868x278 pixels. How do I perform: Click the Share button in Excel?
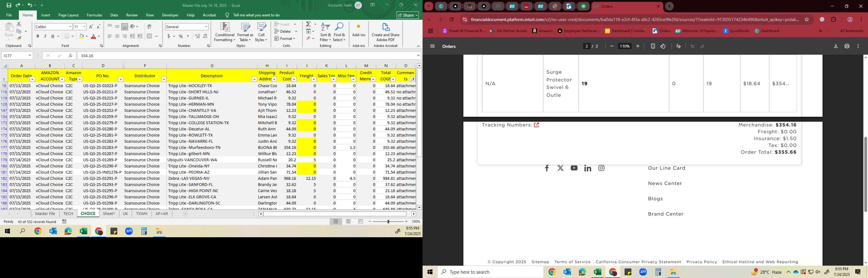coord(408,15)
